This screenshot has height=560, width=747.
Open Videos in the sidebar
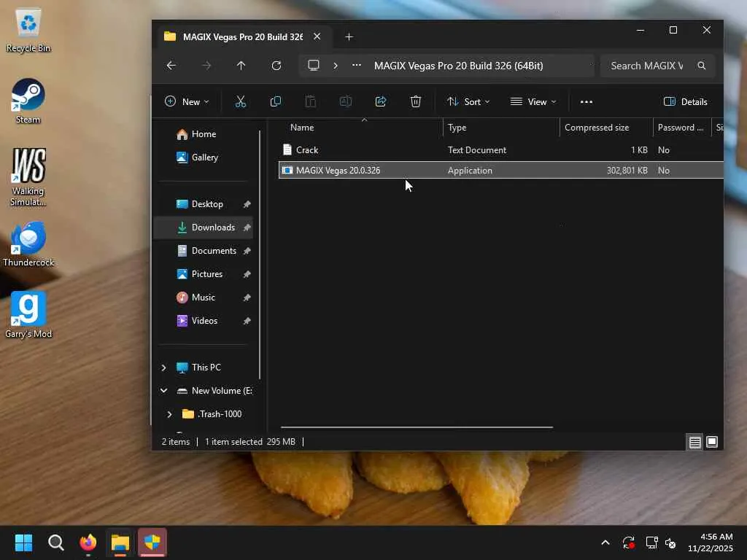click(204, 321)
